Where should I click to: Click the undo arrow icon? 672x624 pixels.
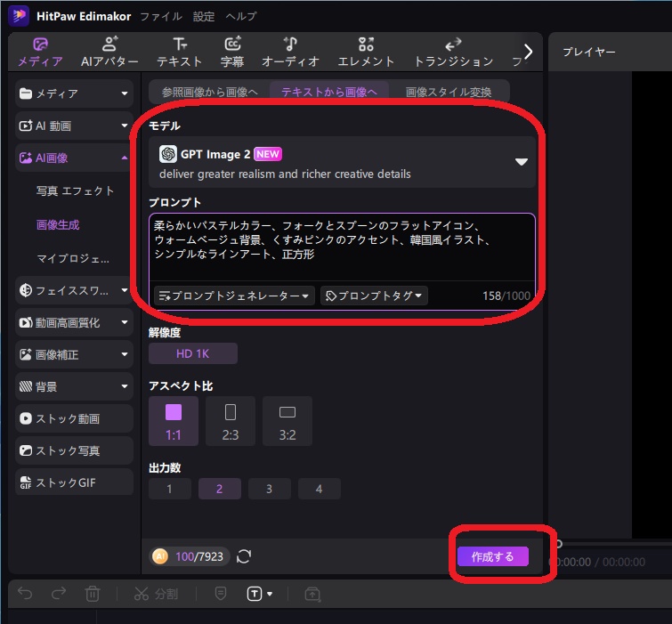25,594
